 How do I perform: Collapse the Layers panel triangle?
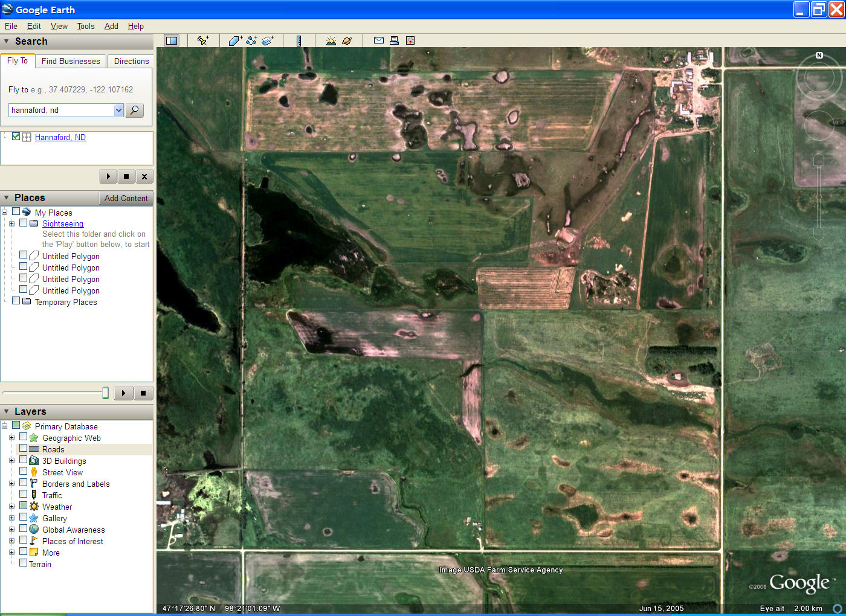7,412
